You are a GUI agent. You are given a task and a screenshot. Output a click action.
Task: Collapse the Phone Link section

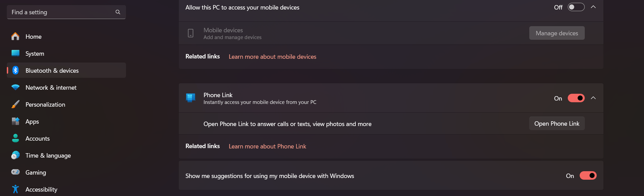[x=594, y=98]
